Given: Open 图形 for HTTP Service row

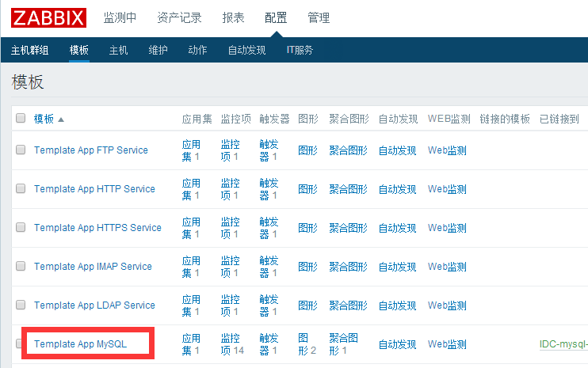Looking at the screenshot, I should coord(308,189).
